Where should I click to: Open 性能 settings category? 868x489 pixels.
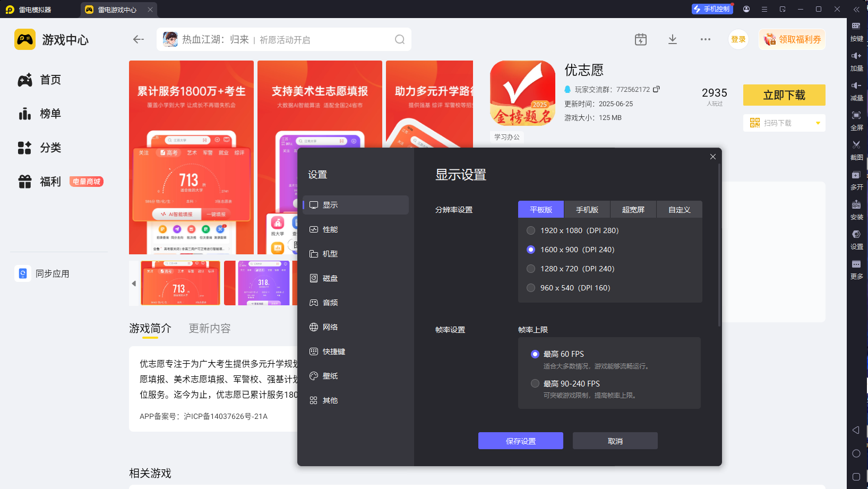[356, 229]
